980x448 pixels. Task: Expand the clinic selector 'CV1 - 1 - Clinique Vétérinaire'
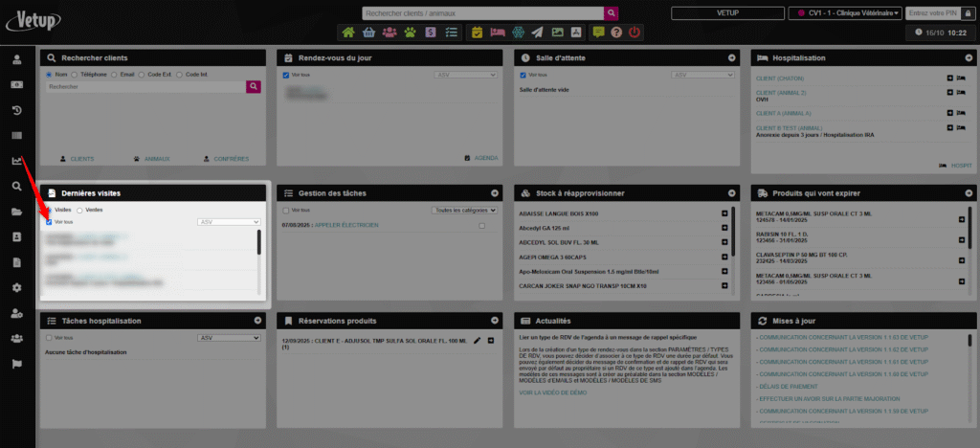point(845,13)
